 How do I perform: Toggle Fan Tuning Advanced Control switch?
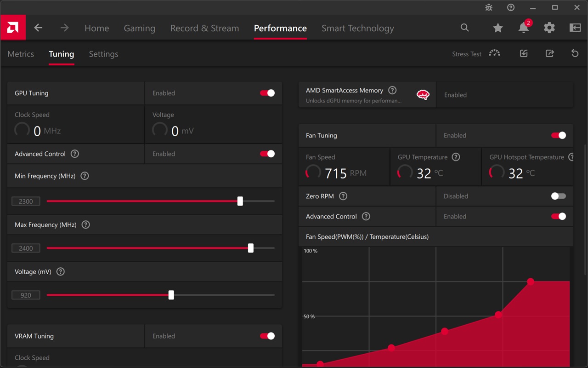(x=559, y=216)
